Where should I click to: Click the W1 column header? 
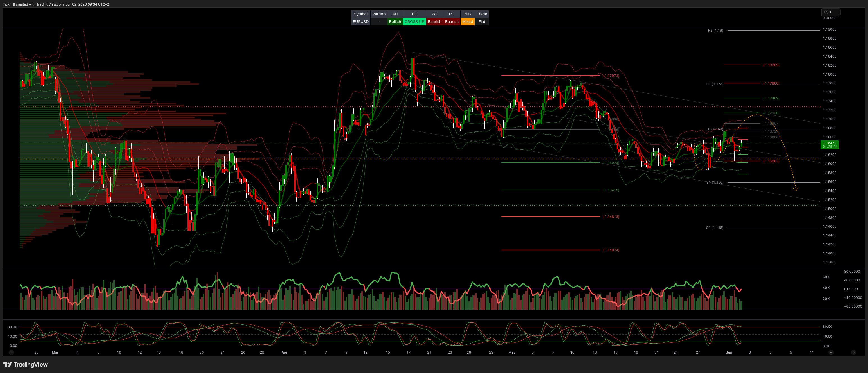pos(434,14)
